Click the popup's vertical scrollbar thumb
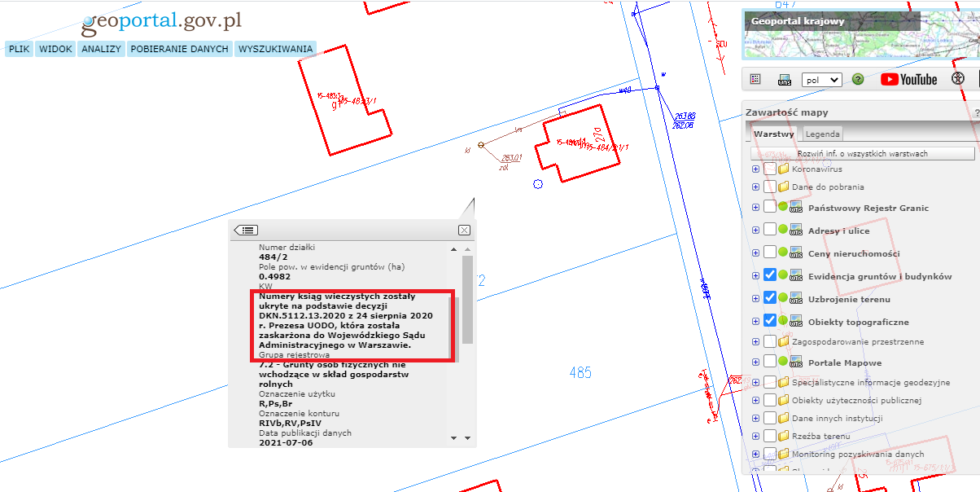 tap(467, 301)
